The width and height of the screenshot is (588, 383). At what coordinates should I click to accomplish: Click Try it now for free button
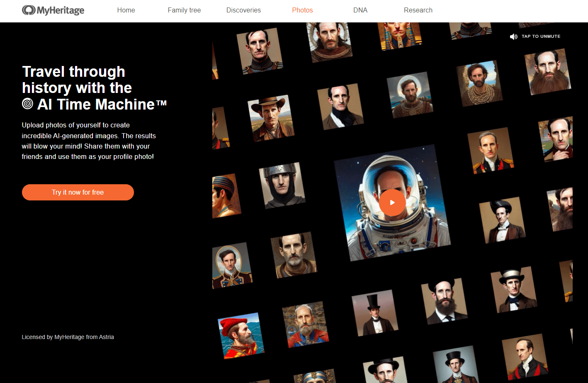[78, 192]
